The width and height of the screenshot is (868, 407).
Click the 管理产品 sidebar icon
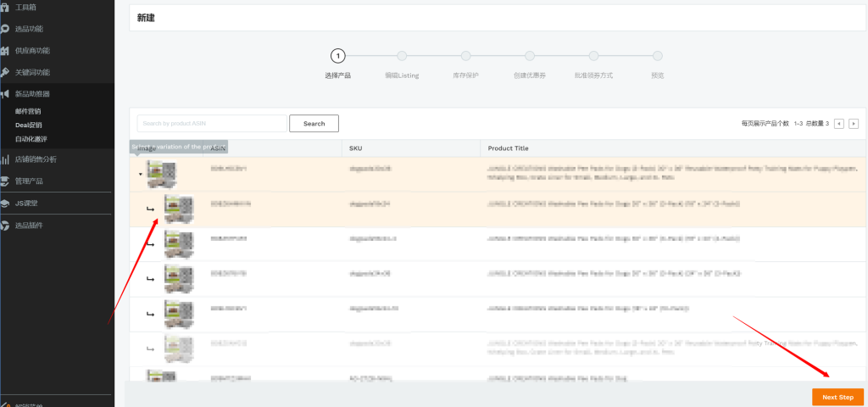coord(4,181)
